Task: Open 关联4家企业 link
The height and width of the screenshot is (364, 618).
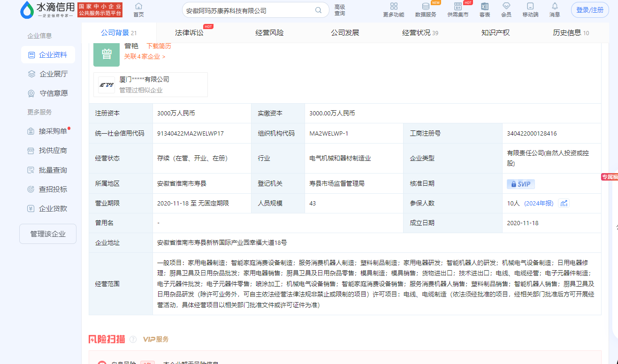Action: (145, 56)
